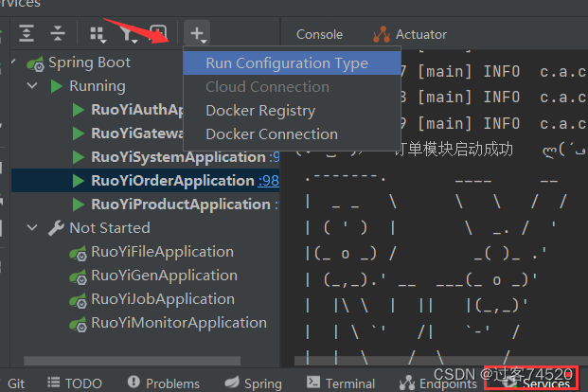Open the Terminal tool window
Screen dimensions: 588x392
341,383
